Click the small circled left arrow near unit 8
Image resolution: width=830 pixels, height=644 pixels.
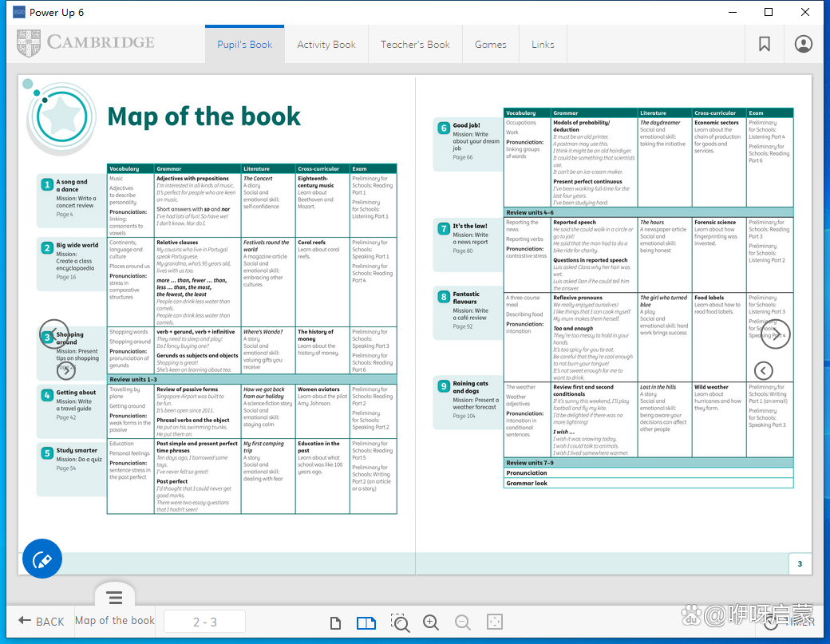(763, 370)
